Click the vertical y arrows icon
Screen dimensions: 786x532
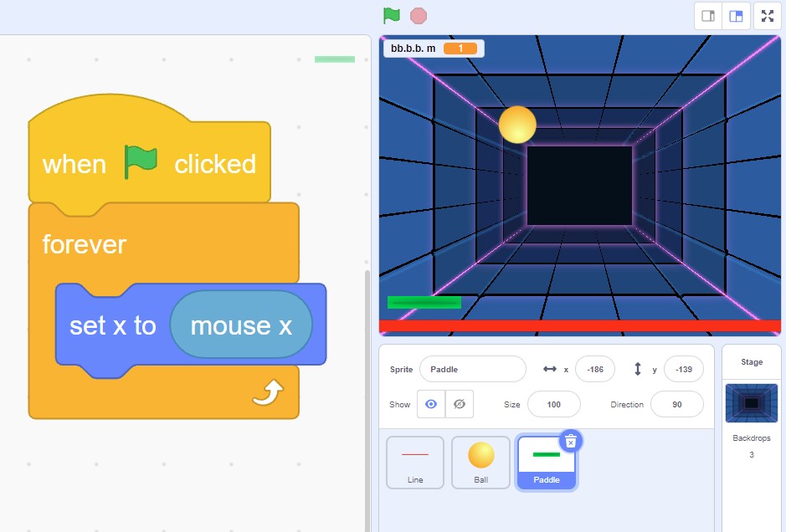[638, 369]
